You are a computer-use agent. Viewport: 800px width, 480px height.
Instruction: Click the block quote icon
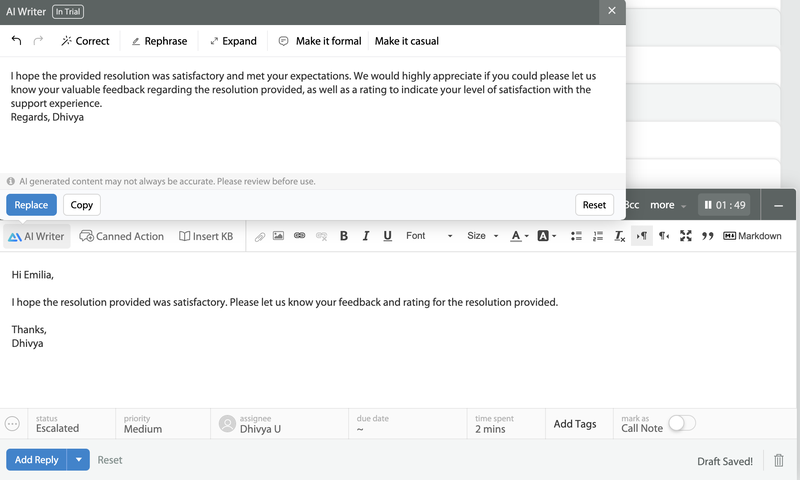pyautogui.click(x=707, y=236)
